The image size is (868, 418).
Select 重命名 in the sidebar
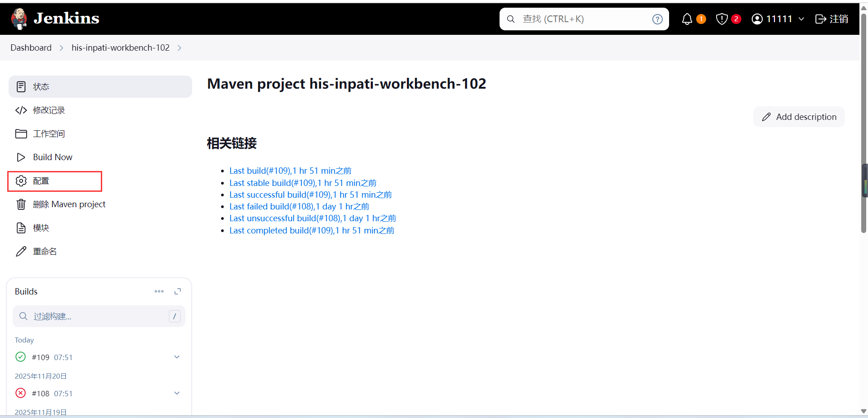tap(100, 251)
